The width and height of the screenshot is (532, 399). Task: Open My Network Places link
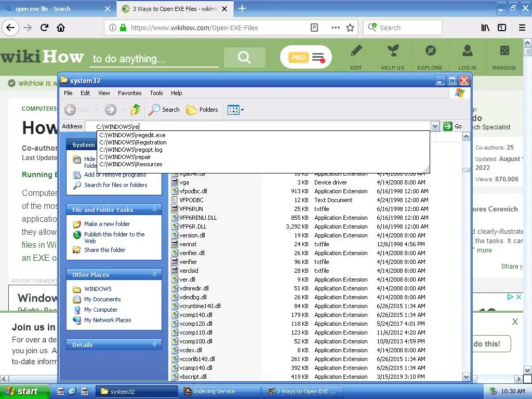[108, 320]
